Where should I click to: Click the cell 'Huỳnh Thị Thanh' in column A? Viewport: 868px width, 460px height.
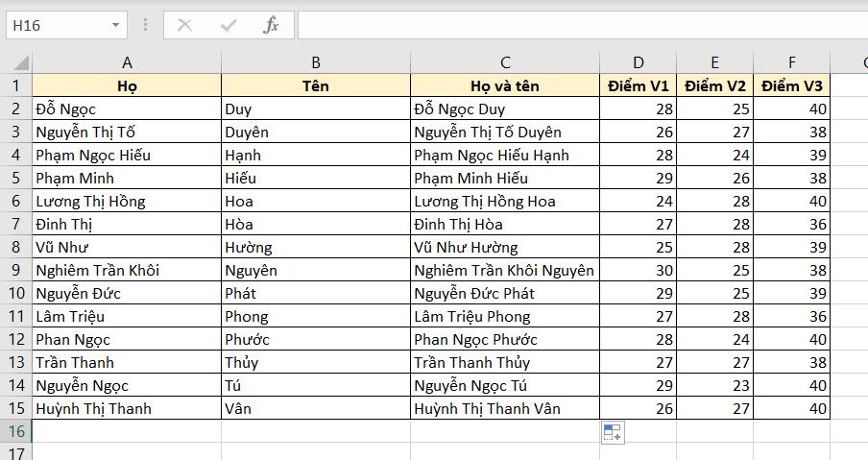click(127, 408)
